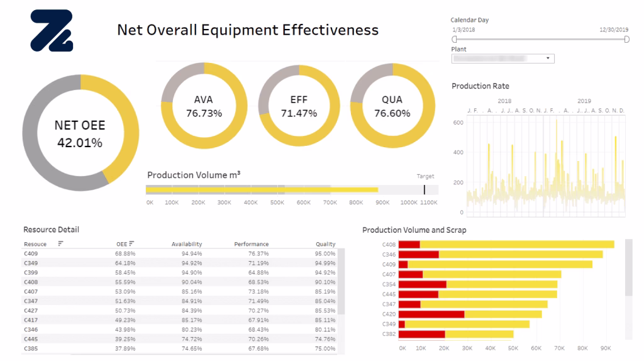644x361 pixels.
Task: Click the yellow volume bar for C408
Action: pyautogui.click(x=516, y=244)
